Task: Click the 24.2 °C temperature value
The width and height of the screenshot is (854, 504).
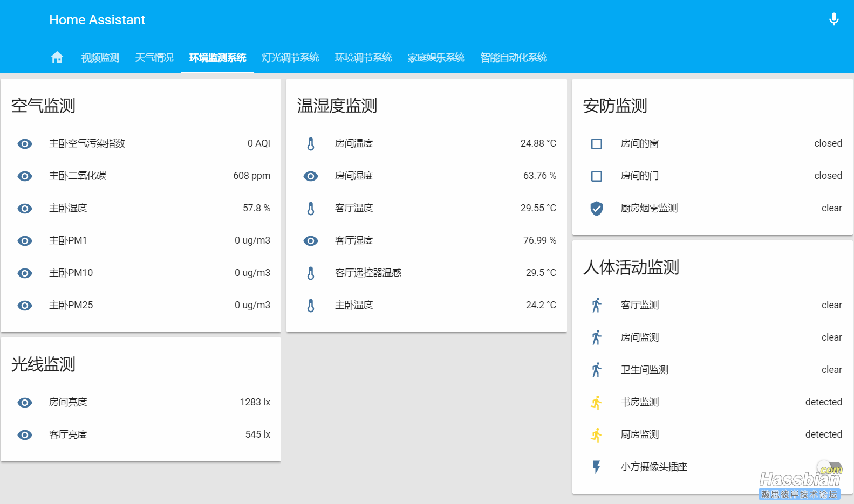Action: click(x=541, y=305)
